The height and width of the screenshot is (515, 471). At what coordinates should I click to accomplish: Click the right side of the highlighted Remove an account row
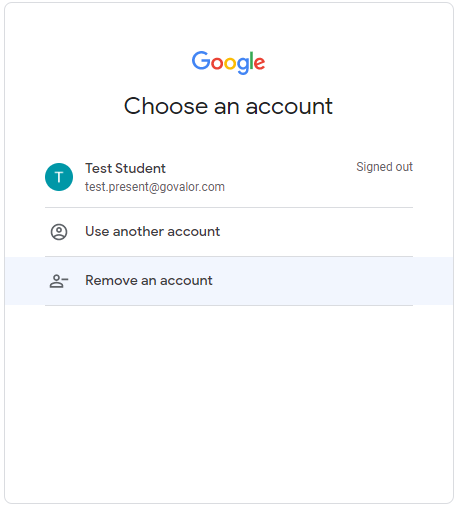coord(367,281)
